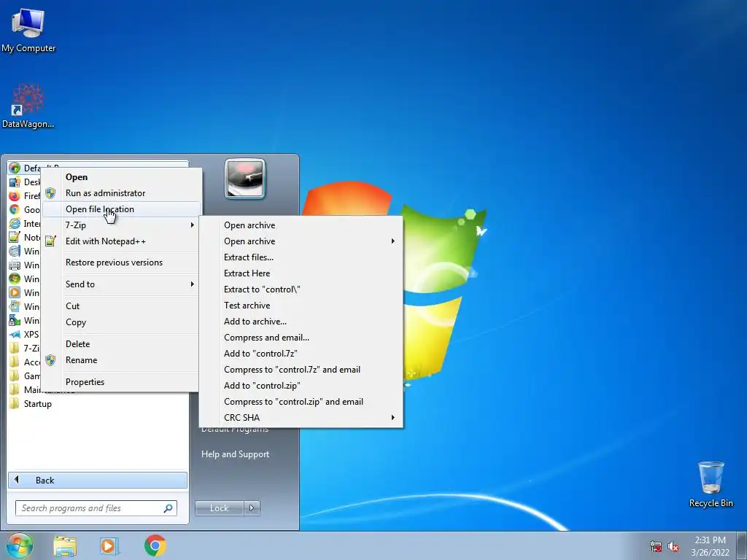Expand the Games folder in programs list
Image resolution: width=747 pixels, height=560 pixels.
pyautogui.click(x=24, y=376)
